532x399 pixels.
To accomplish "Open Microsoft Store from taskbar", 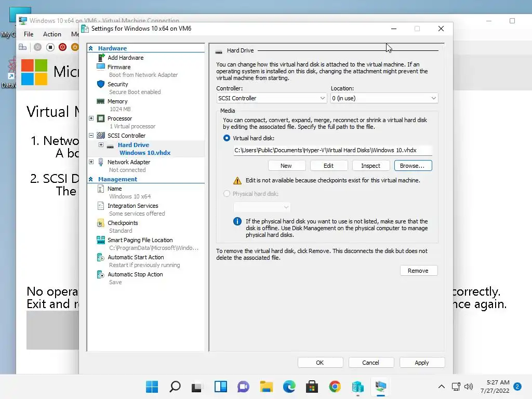I will point(312,387).
